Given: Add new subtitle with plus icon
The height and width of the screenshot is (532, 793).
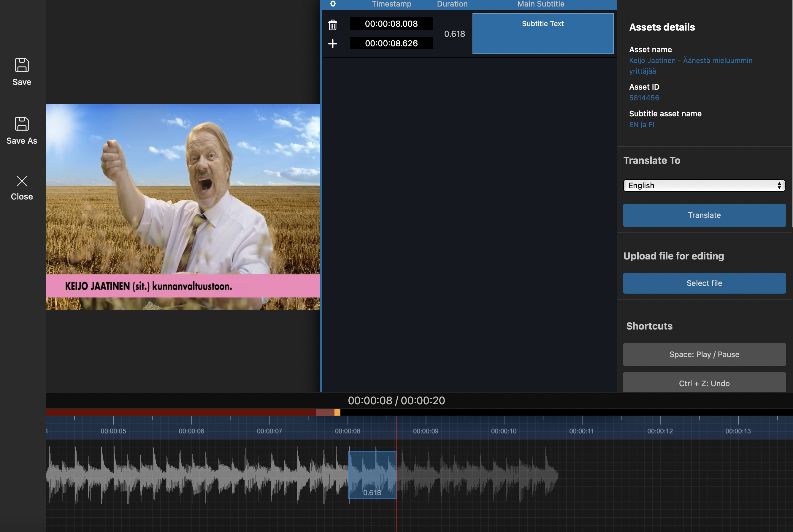Looking at the screenshot, I should click(332, 43).
